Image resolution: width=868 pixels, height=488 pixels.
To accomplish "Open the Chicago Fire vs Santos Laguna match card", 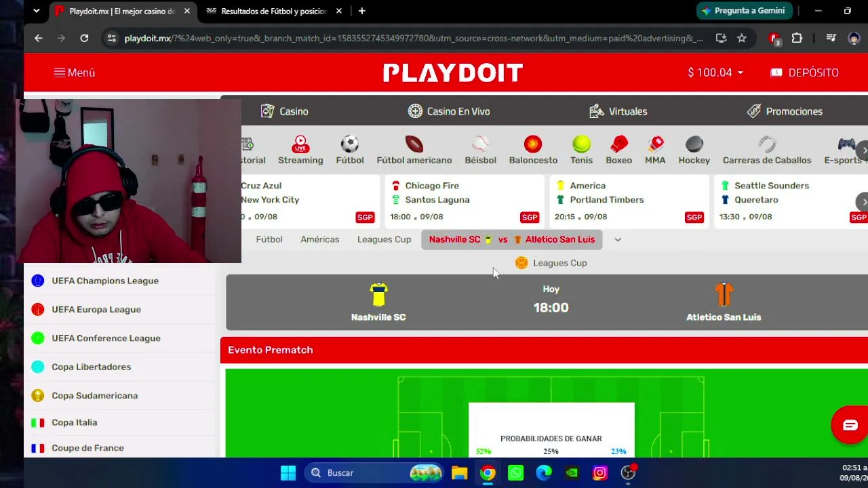I will 465,201.
